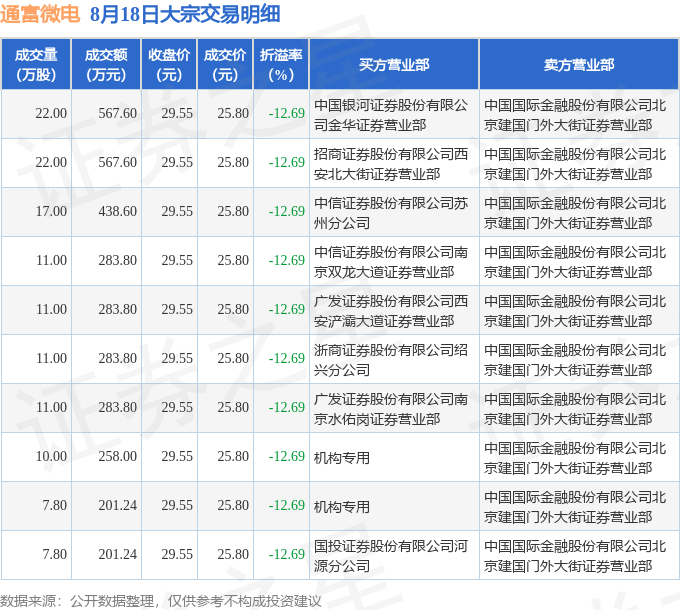Click amount 567.60 in 招商证券 row
This screenshot has height=610, width=680.
[118, 162]
